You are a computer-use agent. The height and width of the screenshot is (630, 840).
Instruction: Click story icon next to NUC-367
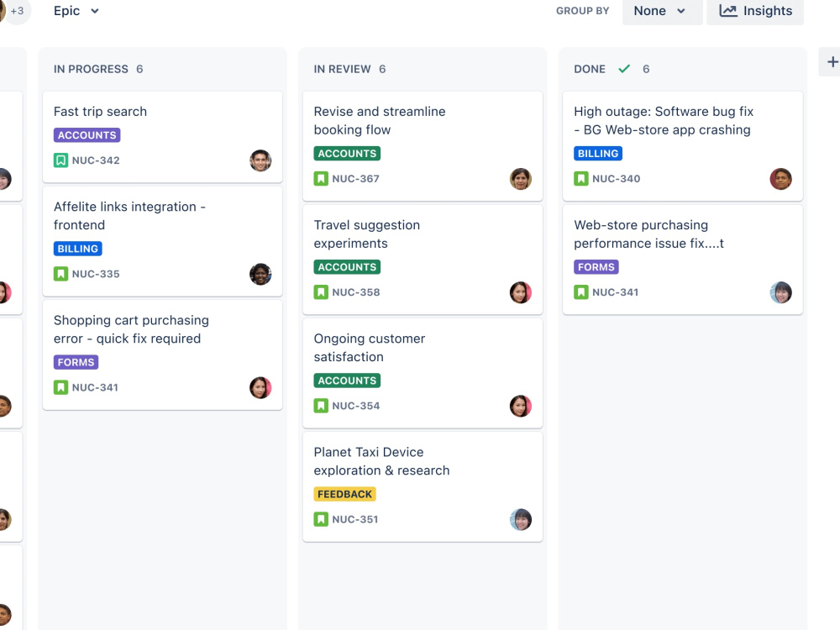[x=321, y=178]
